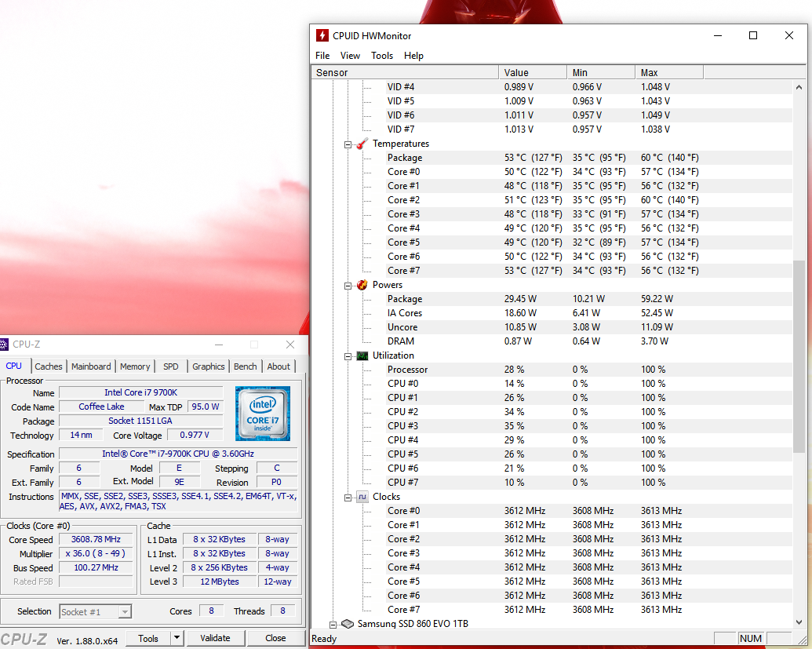812x649 pixels.
Task: Switch to the Graphics tab in CPU-Z
Action: coord(209,366)
